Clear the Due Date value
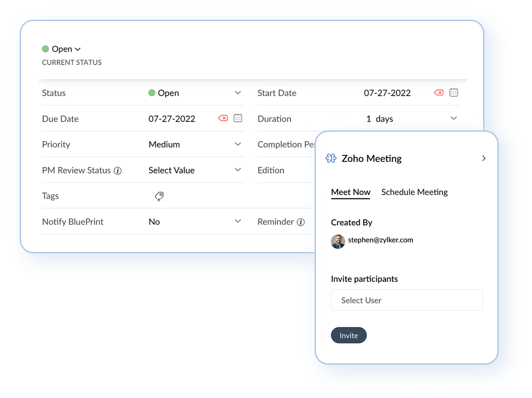The height and width of the screenshot is (398, 532). pyautogui.click(x=223, y=118)
